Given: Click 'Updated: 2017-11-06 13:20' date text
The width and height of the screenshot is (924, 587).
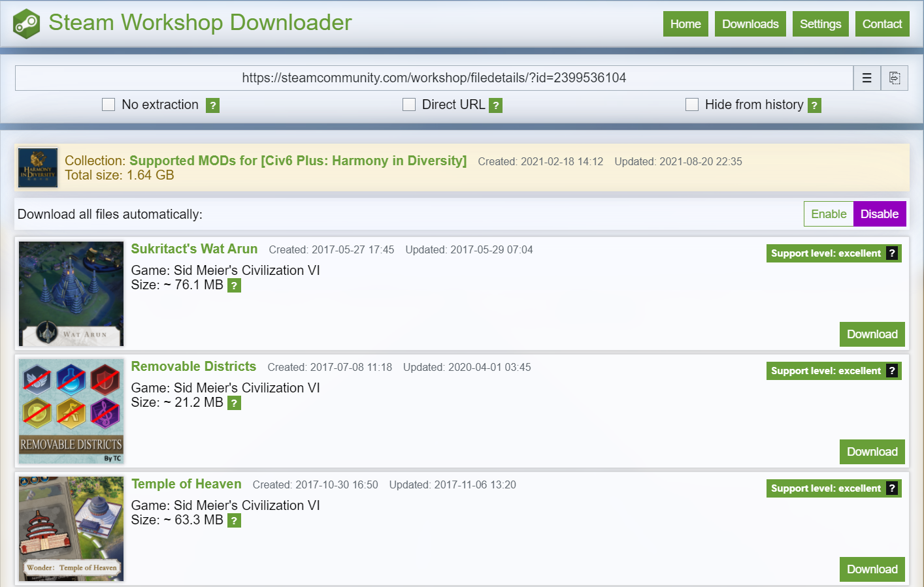Looking at the screenshot, I should coord(453,485).
